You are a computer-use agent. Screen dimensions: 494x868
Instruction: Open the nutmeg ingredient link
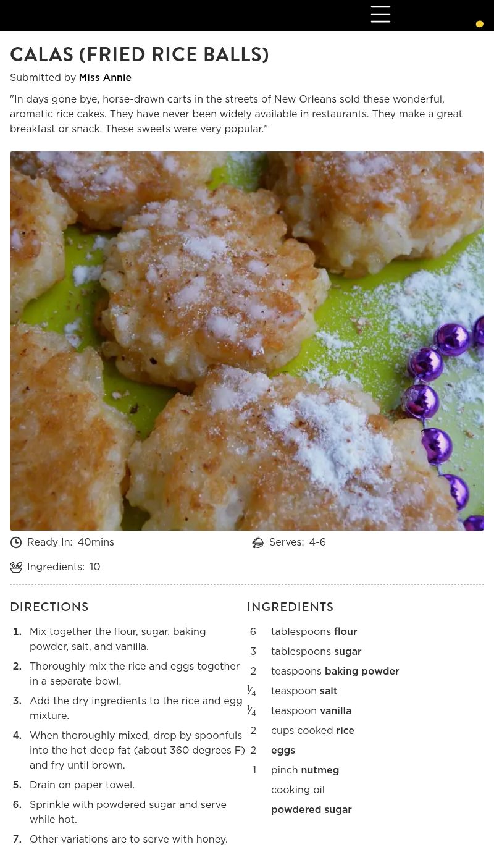tap(320, 770)
